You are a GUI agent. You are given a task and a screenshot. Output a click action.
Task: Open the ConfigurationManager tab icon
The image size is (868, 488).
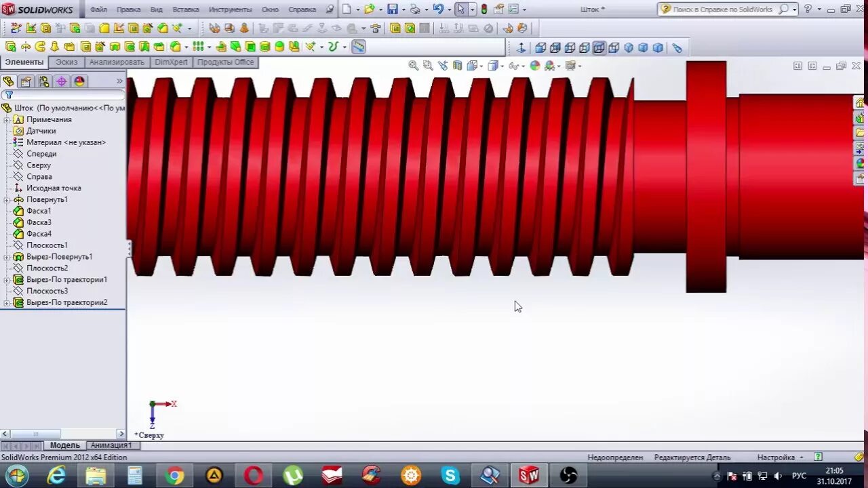[x=43, y=81]
